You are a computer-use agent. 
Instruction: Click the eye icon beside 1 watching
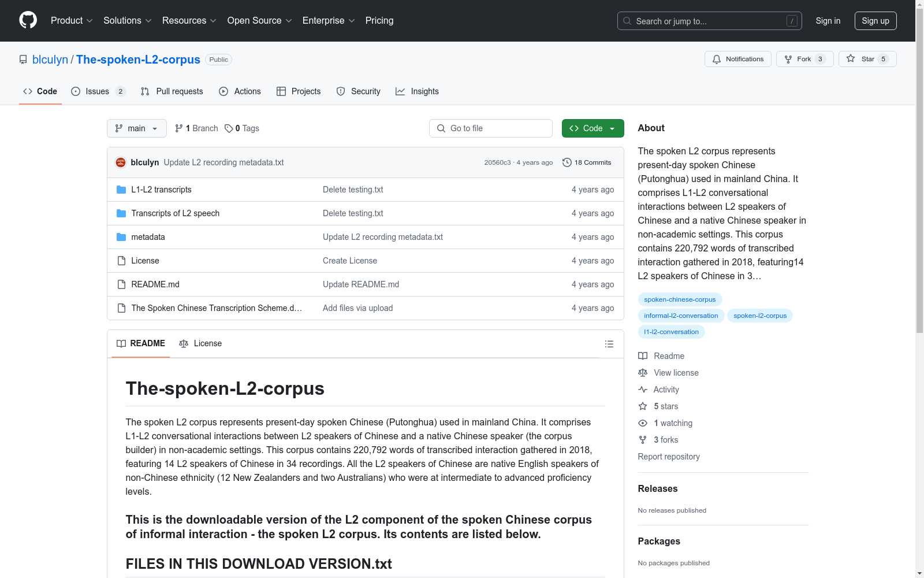tap(643, 423)
